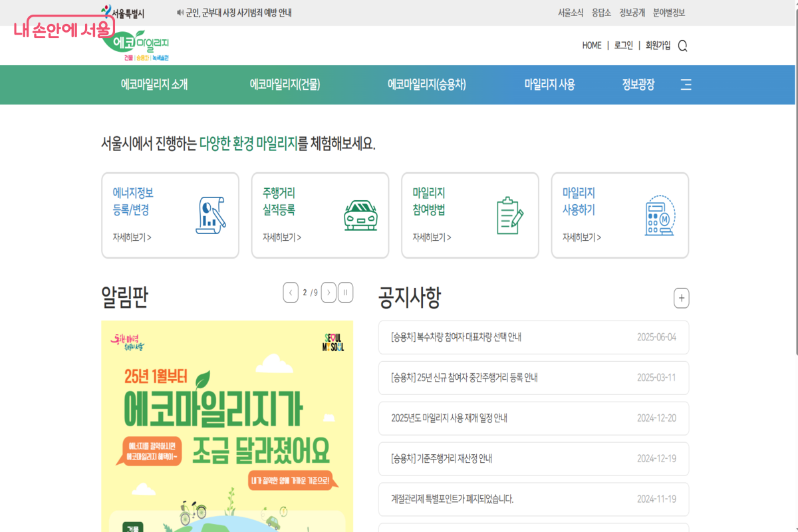This screenshot has width=798, height=532.
Task: Advance to next 알림판 banner slide
Action: 329,293
